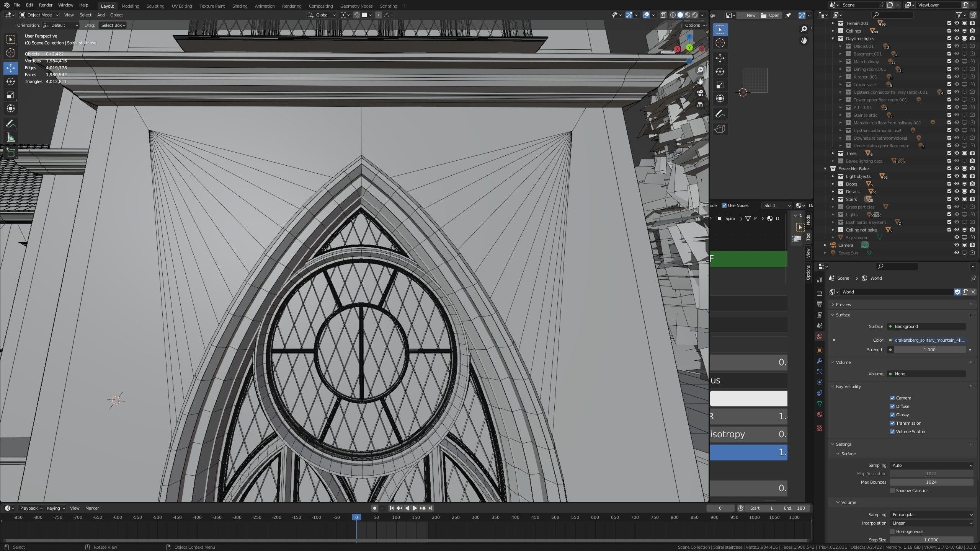This screenshot has width=980, height=551.
Task: Open the Object Mode dropdown
Action: point(39,15)
